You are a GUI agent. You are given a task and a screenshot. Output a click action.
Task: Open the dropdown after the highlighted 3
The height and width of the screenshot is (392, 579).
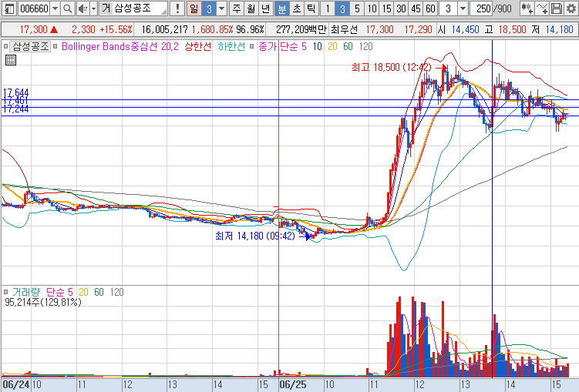tap(221, 8)
